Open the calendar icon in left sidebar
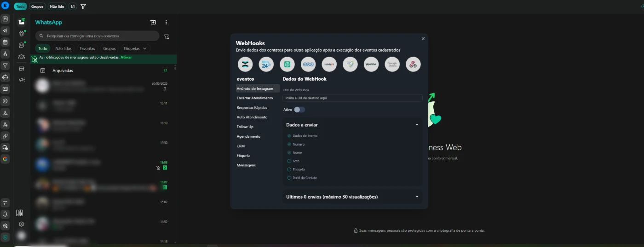Screen dimensions: 644x247 (x=5, y=42)
